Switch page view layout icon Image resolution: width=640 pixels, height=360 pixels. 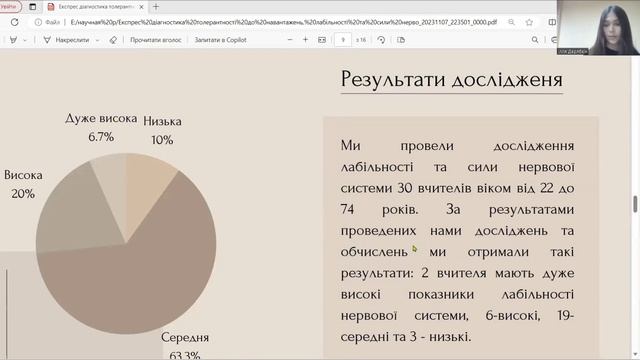coord(401,40)
